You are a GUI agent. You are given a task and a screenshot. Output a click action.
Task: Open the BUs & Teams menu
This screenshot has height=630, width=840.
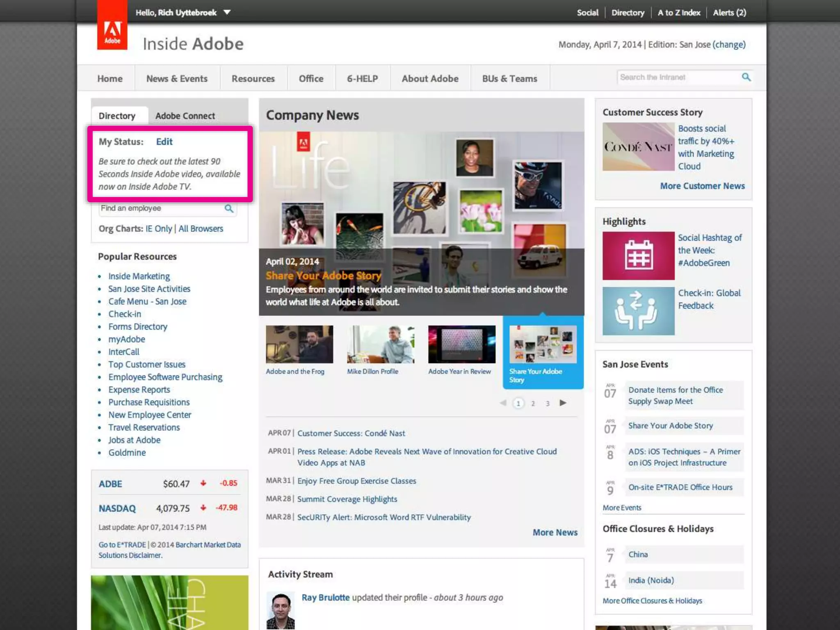pyautogui.click(x=510, y=78)
